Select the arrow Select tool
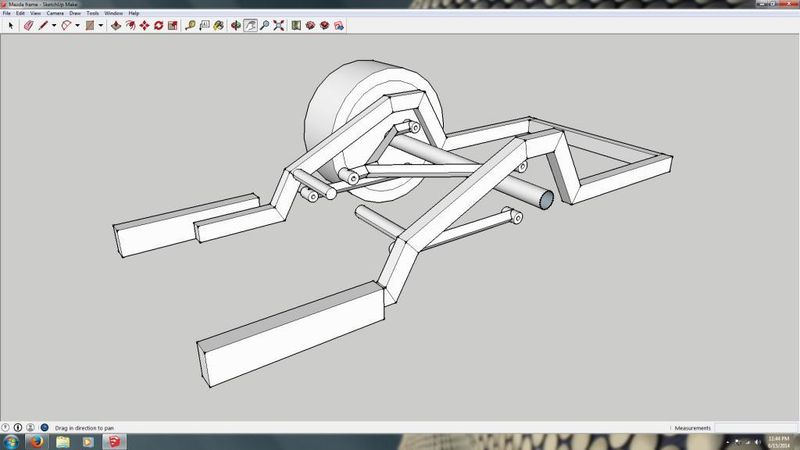800x450 pixels. (10, 25)
